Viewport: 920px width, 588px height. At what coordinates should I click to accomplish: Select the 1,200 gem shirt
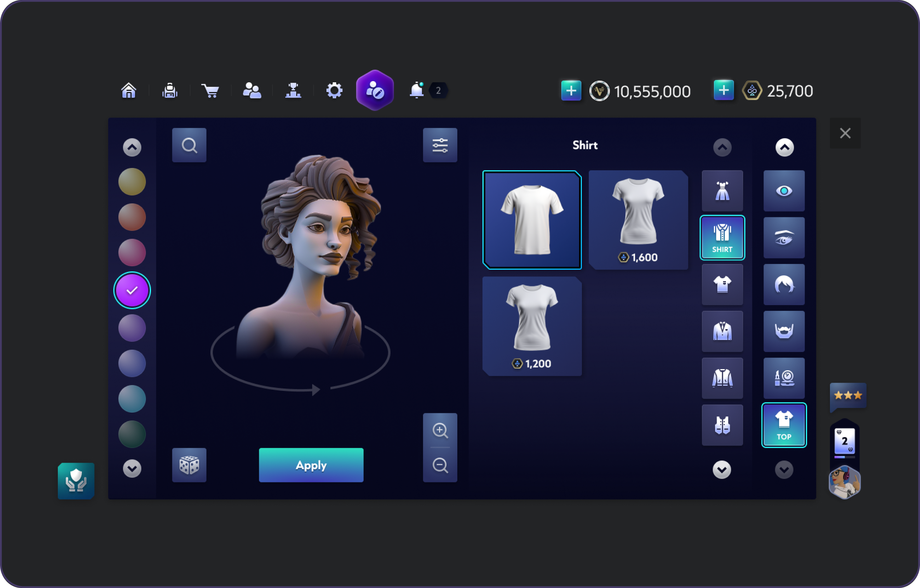click(x=532, y=326)
